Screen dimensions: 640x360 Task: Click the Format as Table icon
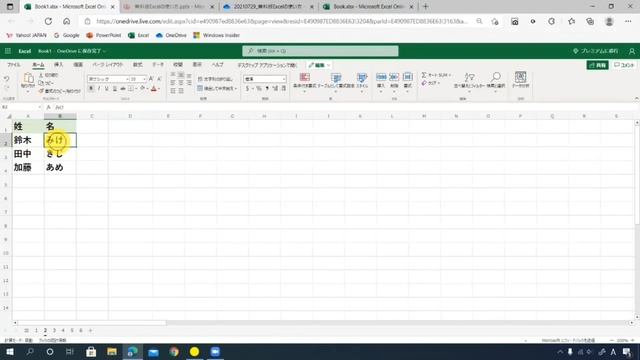point(336,77)
